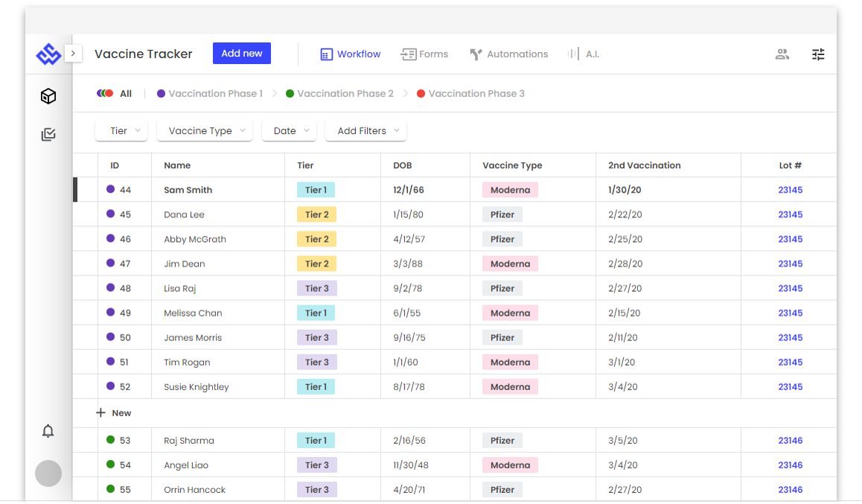The height and width of the screenshot is (504, 862).
Task: Open the Workflow view icon
Action: click(325, 54)
